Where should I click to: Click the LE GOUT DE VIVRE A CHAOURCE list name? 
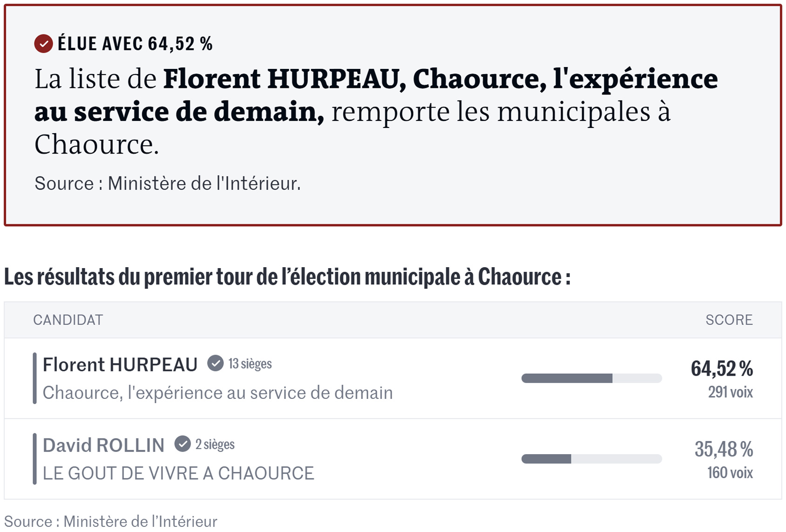point(178,473)
